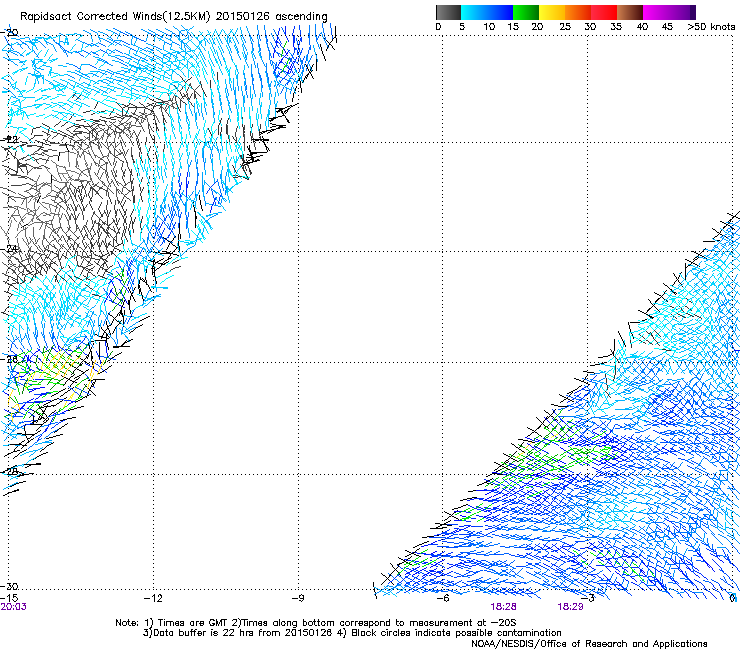Click the purple '20:03' swath time label
The height and width of the screenshot is (650, 740).
13,607
